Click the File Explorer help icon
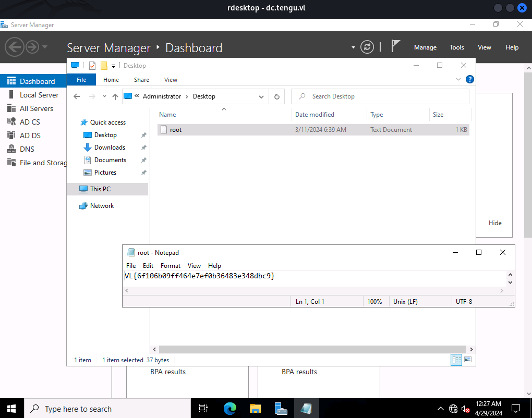Image resolution: width=532 pixels, height=418 pixels. (469, 79)
